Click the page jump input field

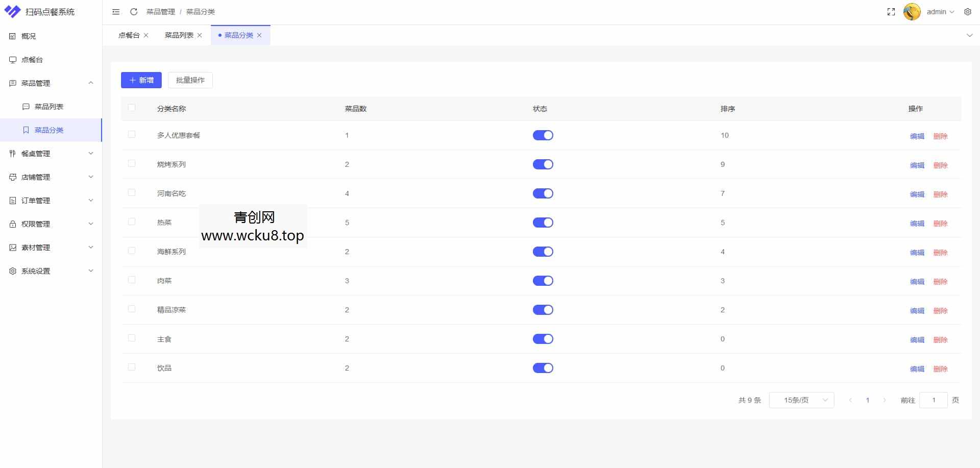click(933, 400)
